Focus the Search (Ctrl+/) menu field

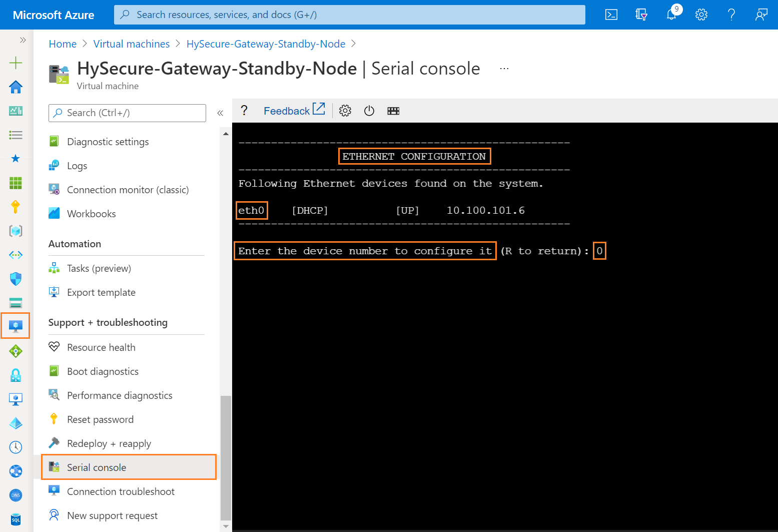pos(127,113)
